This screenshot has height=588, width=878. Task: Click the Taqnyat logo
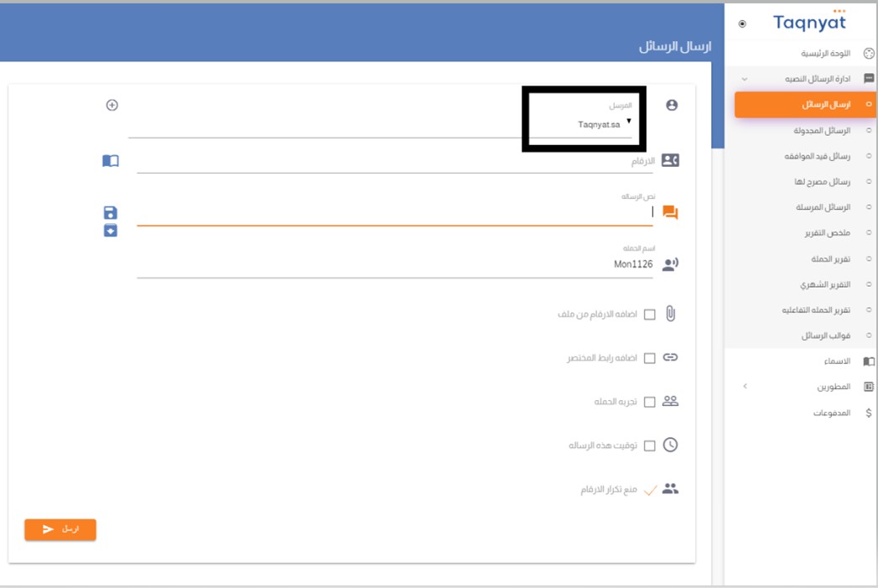click(810, 21)
